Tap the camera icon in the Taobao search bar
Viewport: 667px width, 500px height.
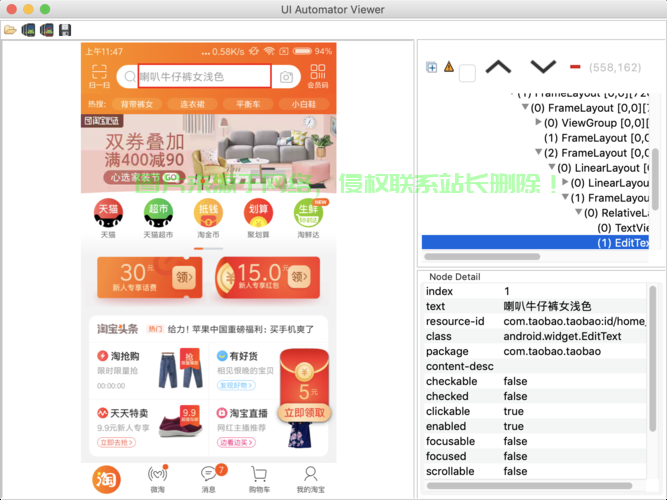[286, 77]
